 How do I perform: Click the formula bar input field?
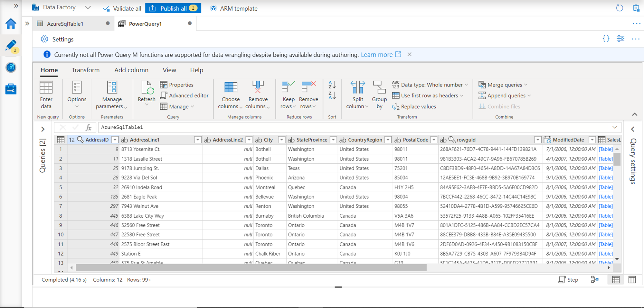[354, 127]
